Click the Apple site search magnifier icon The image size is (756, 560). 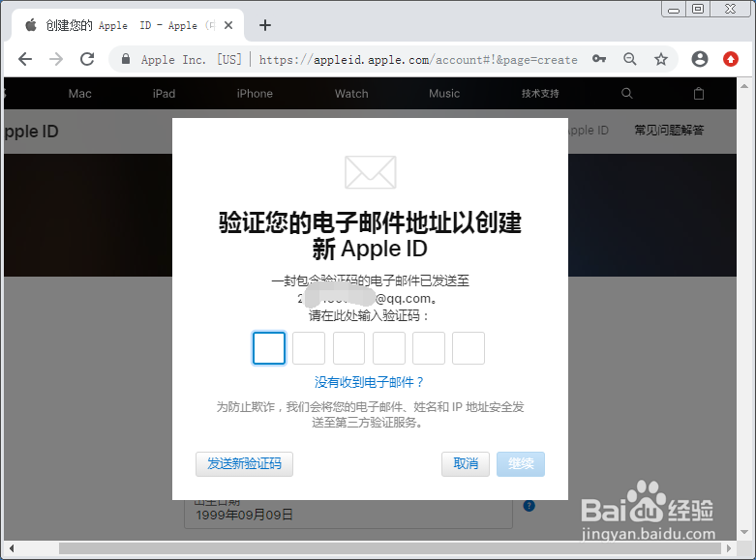(627, 94)
